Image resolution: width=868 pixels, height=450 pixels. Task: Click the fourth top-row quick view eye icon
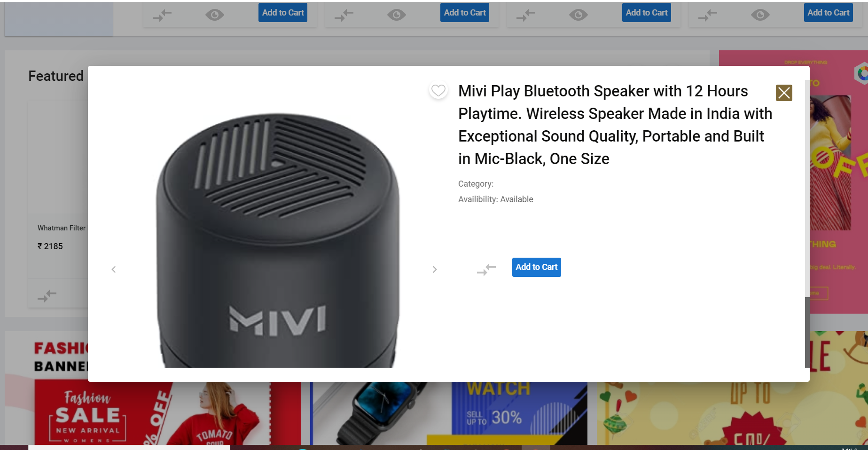[760, 15]
